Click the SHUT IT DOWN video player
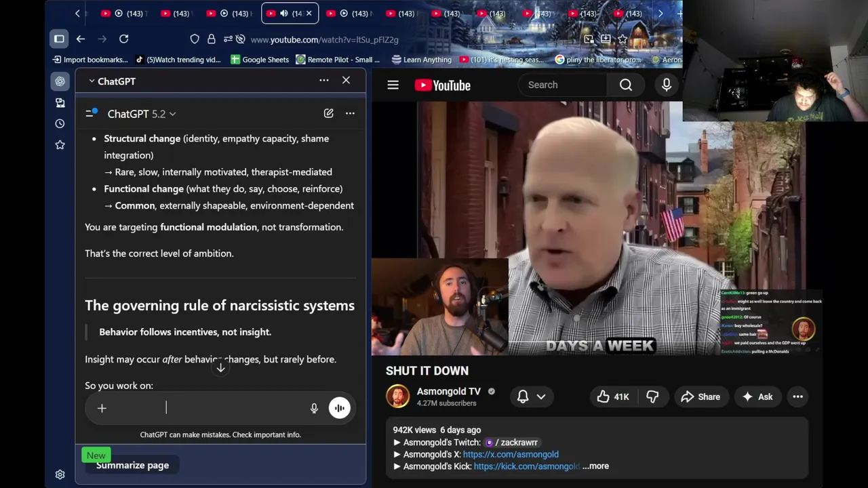868x488 pixels. (597, 229)
